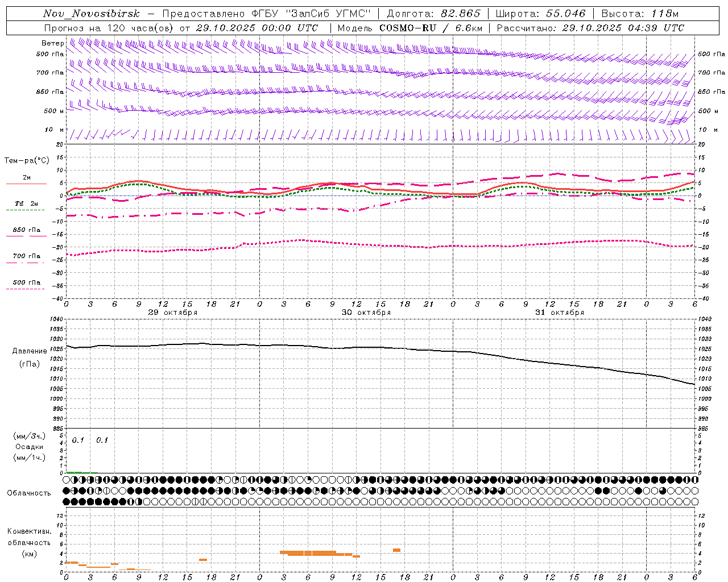Click the station name Nov_Novosibirsk in the header
The image size is (728, 582).
(92, 14)
